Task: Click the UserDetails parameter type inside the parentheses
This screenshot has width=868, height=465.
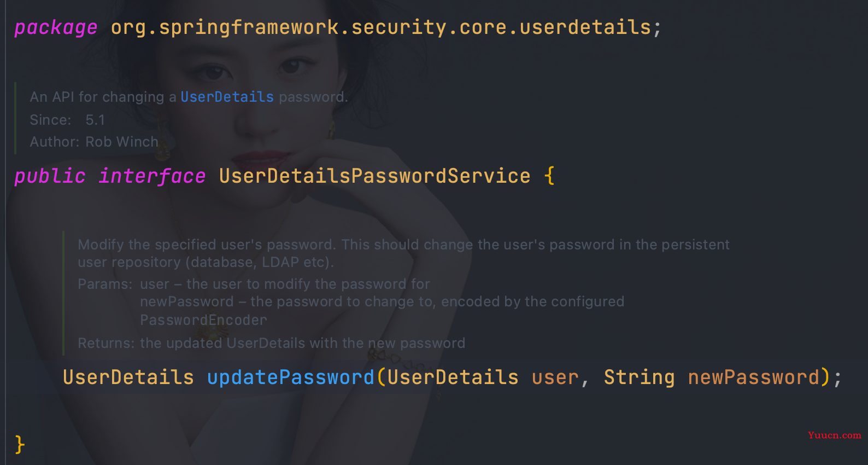Action: [453, 377]
